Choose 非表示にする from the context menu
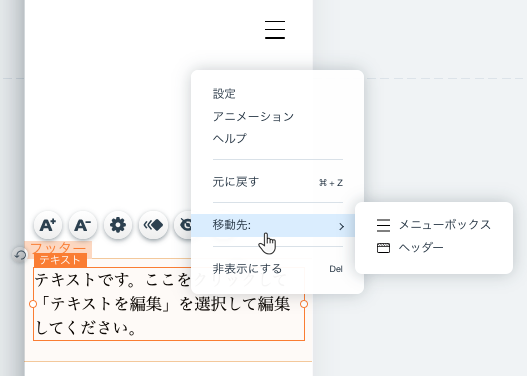Screen dimensions: 527x376 [278, 269]
